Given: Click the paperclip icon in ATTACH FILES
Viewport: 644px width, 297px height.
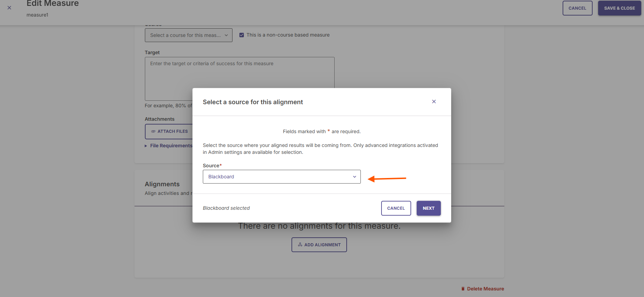Looking at the screenshot, I should pos(153,131).
